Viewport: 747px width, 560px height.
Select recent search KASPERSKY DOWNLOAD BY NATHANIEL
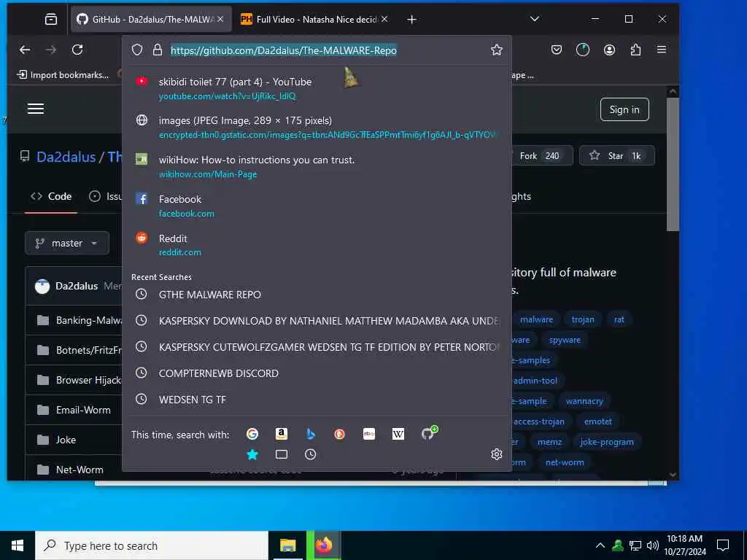(x=317, y=321)
